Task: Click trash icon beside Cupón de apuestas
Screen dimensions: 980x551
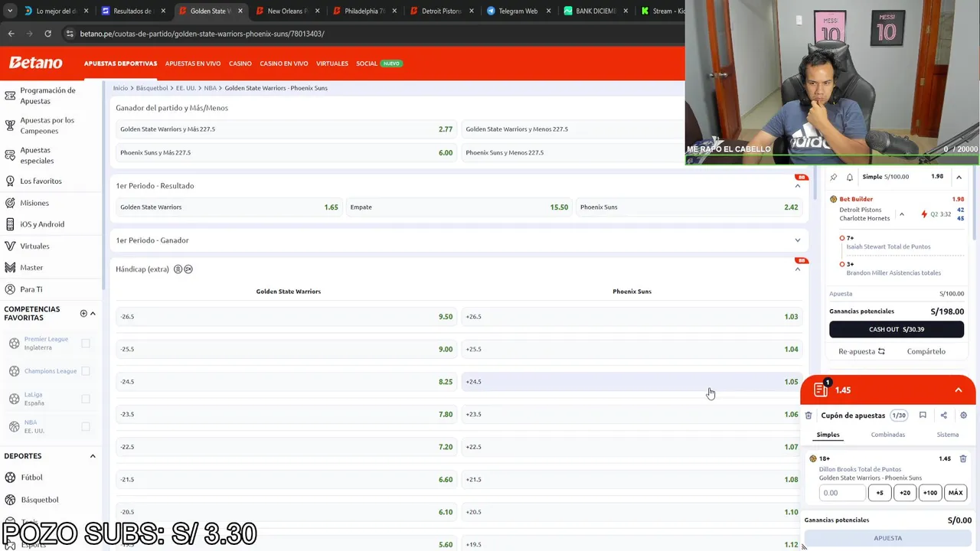Action: [808, 416]
